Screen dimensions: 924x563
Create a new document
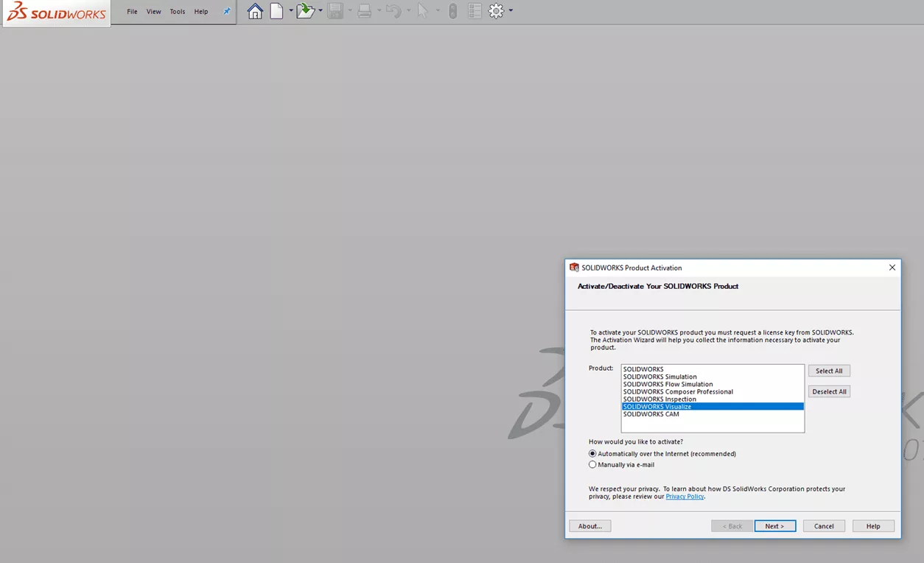pyautogui.click(x=276, y=10)
